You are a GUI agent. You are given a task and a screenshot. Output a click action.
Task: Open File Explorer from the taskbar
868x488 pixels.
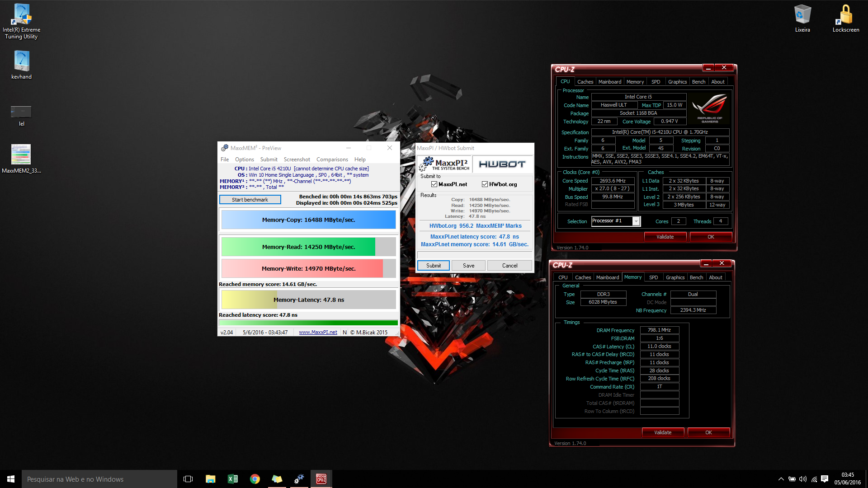pyautogui.click(x=210, y=479)
